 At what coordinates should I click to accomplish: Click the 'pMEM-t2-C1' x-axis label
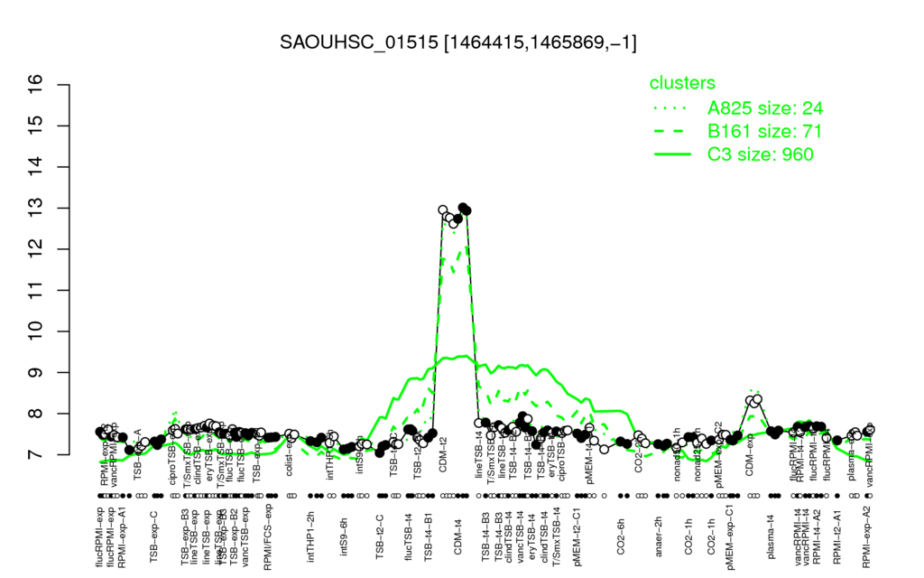(x=577, y=536)
